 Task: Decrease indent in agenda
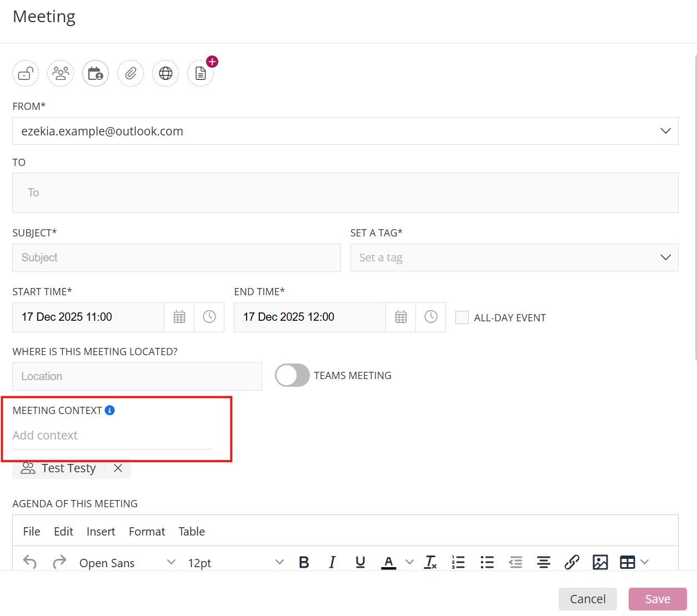click(515, 562)
